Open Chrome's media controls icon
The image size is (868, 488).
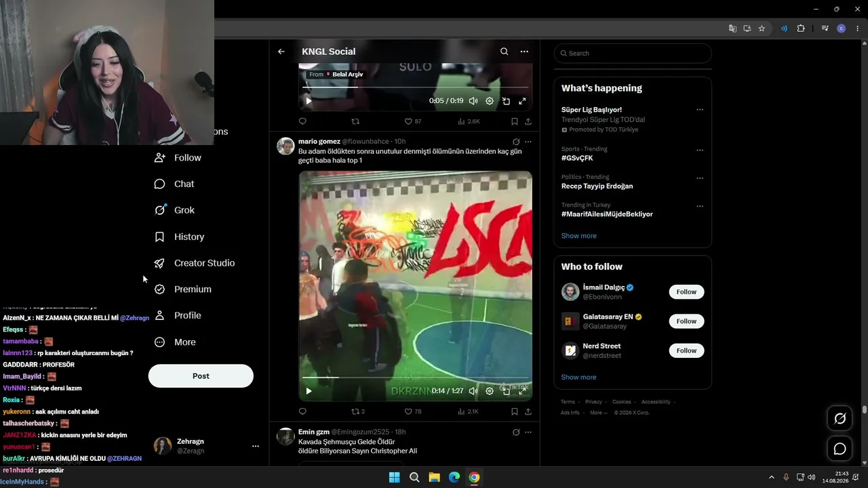(x=825, y=28)
